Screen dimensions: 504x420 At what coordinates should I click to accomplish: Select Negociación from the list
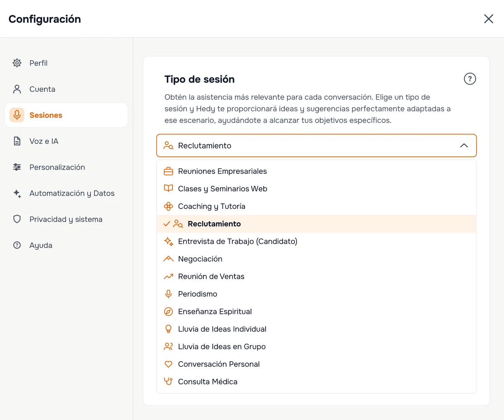pyautogui.click(x=317, y=259)
